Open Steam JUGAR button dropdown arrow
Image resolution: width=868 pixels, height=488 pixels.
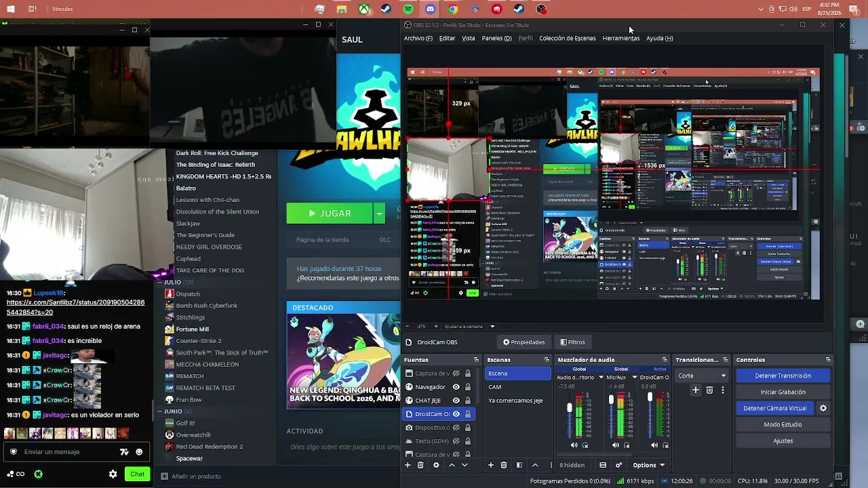point(379,213)
